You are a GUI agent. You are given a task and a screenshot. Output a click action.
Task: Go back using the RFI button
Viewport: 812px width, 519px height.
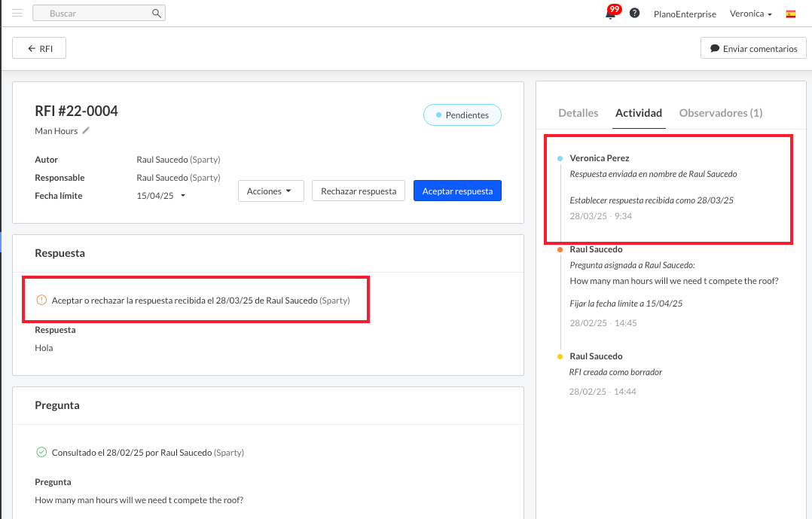[x=39, y=48]
